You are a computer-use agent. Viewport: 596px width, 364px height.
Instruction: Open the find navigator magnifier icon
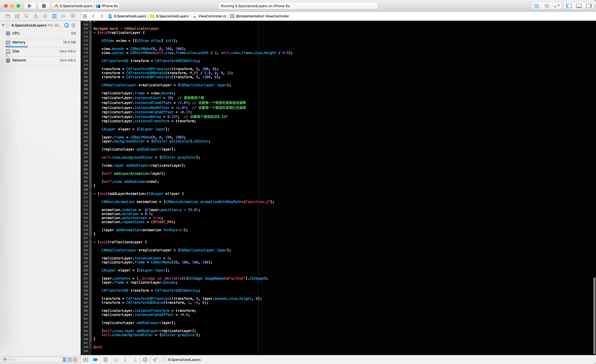(x=26, y=16)
